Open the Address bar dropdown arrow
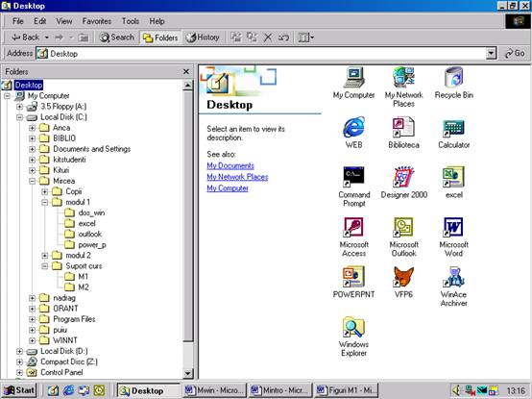 pyautogui.click(x=491, y=54)
